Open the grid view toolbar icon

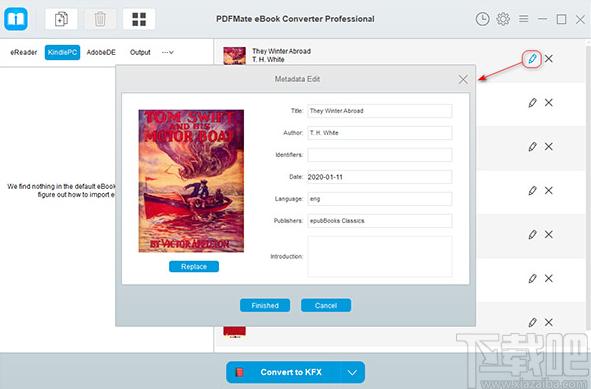pyautogui.click(x=139, y=19)
